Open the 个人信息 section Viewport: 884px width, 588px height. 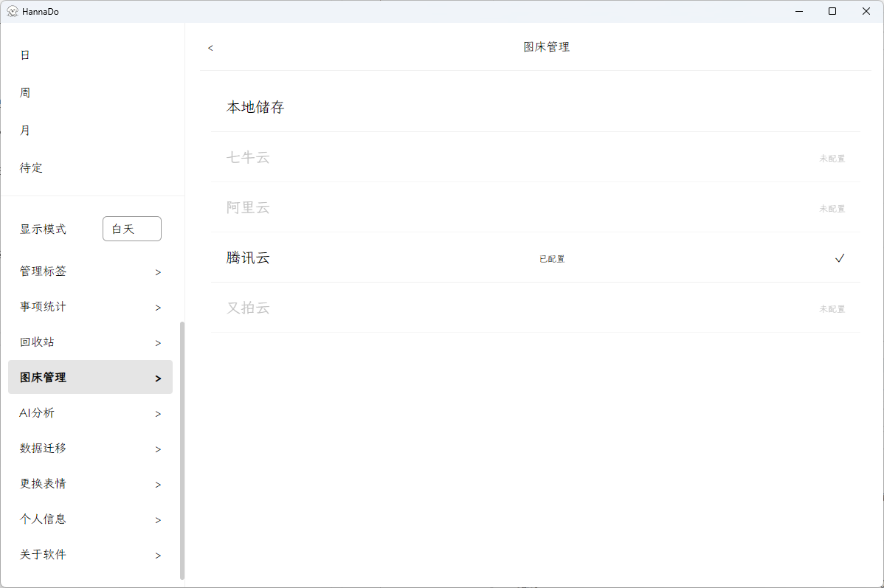(42, 519)
